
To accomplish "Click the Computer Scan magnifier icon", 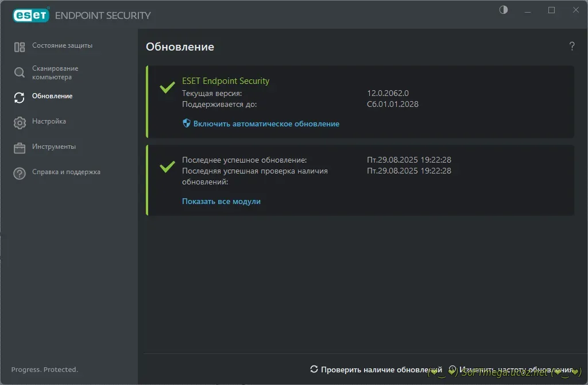I will click(x=20, y=72).
